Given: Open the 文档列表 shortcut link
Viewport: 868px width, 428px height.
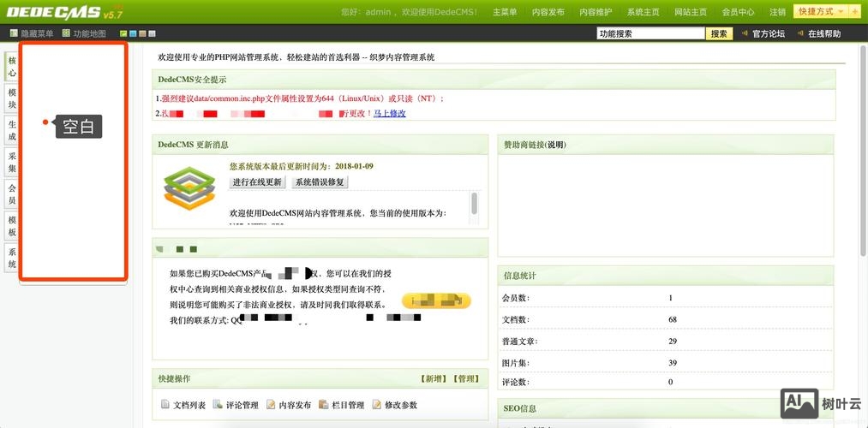Looking at the screenshot, I should [x=189, y=405].
